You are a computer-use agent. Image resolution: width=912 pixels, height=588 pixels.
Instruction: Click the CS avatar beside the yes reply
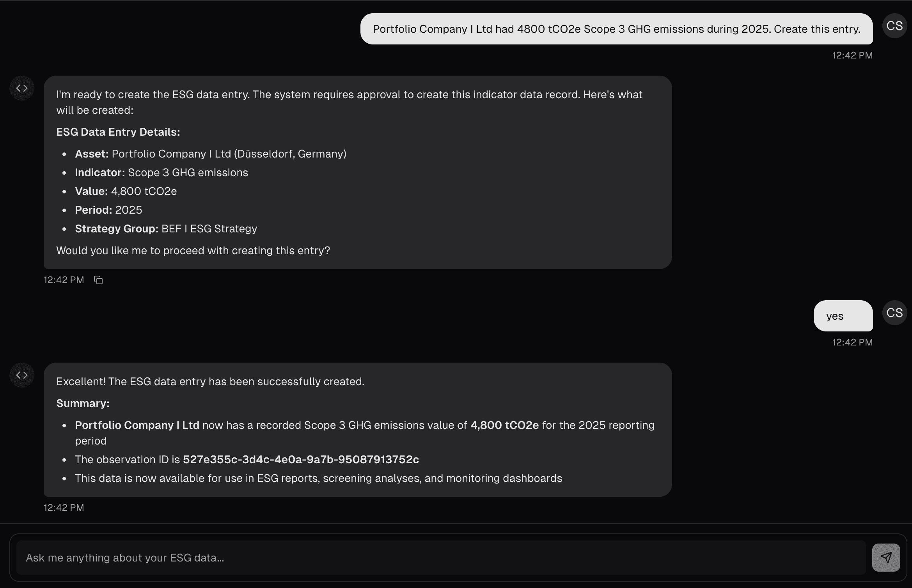(894, 312)
